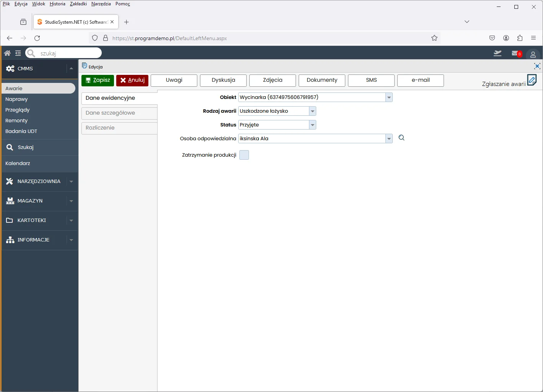543x392 pixels.
Task: Expand the Rodzaj awarii dropdown
Action: click(312, 111)
